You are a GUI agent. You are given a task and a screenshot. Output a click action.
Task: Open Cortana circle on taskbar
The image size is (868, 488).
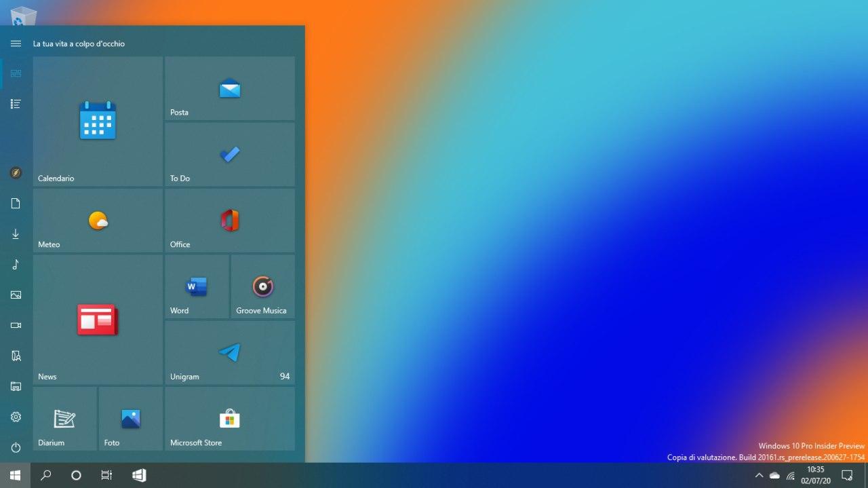76,475
